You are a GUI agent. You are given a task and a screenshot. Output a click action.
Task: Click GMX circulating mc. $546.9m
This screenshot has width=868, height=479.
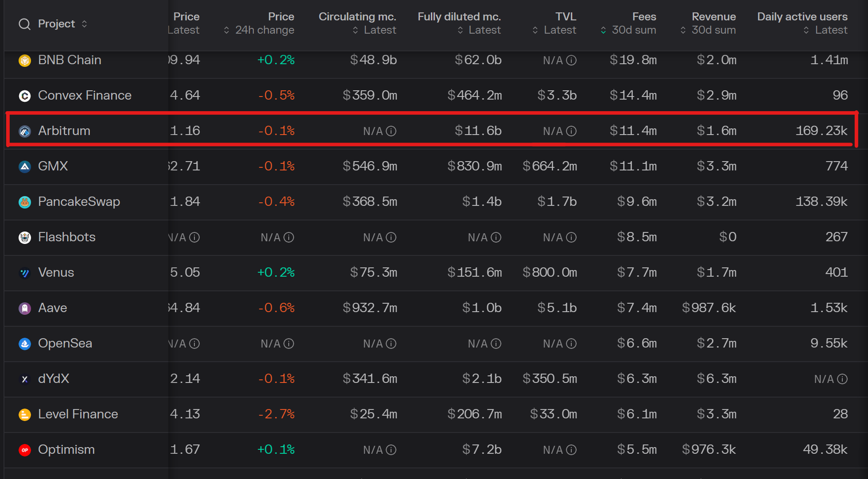(370, 166)
